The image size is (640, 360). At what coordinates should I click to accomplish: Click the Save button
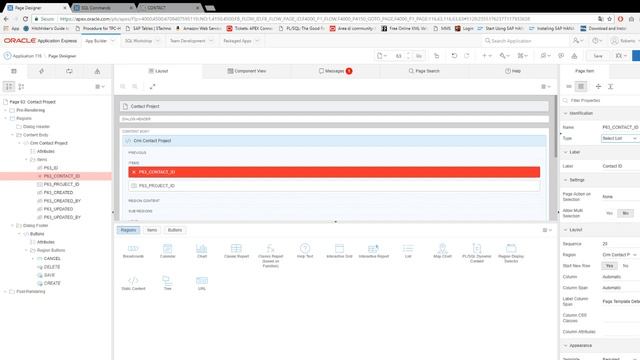coord(598,56)
